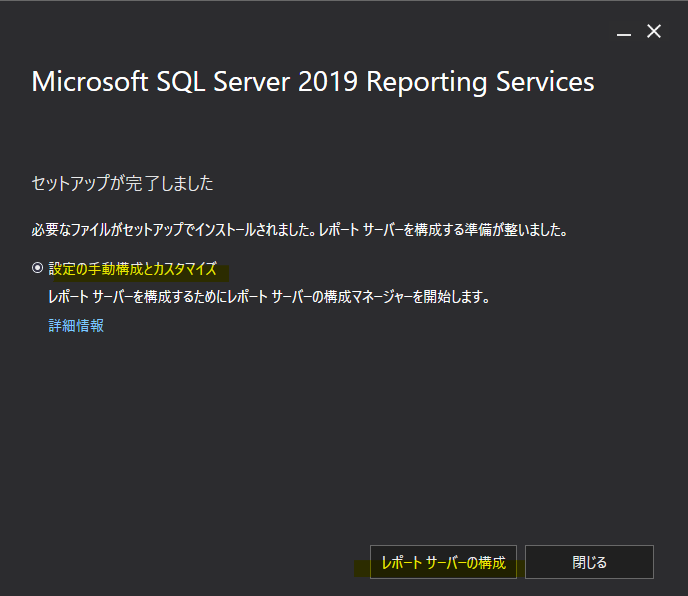
Task: Click the 閉じる button
Action: pyautogui.click(x=589, y=562)
